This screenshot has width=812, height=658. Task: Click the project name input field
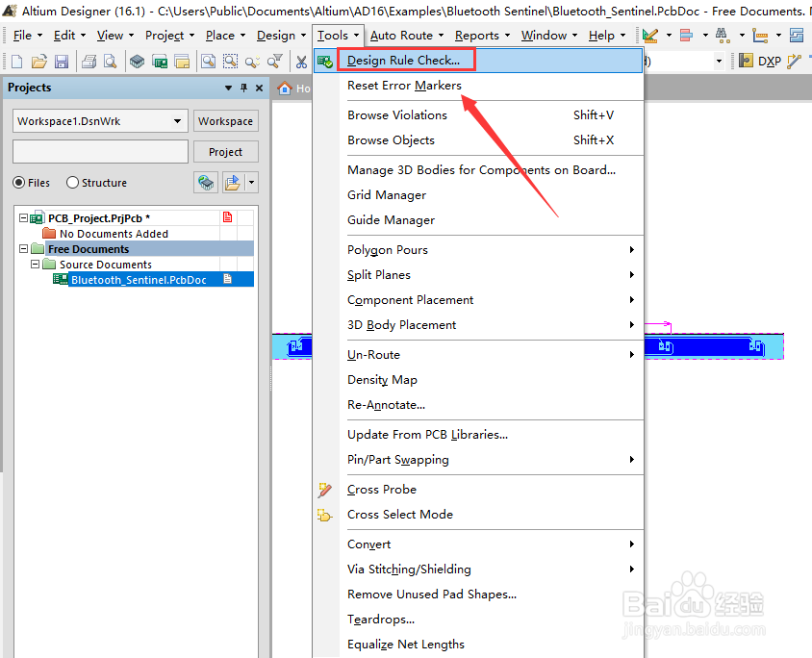(x=100, y=152)
